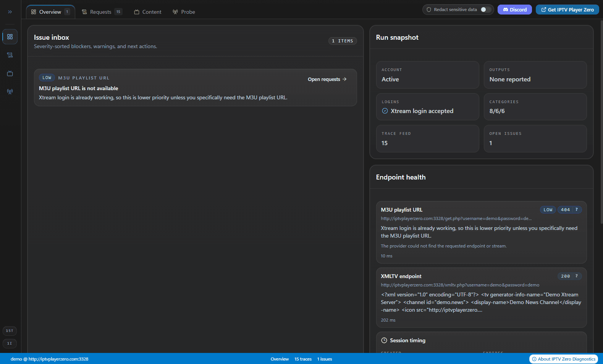Click the help icon on 200 status badge

[576, 276]
